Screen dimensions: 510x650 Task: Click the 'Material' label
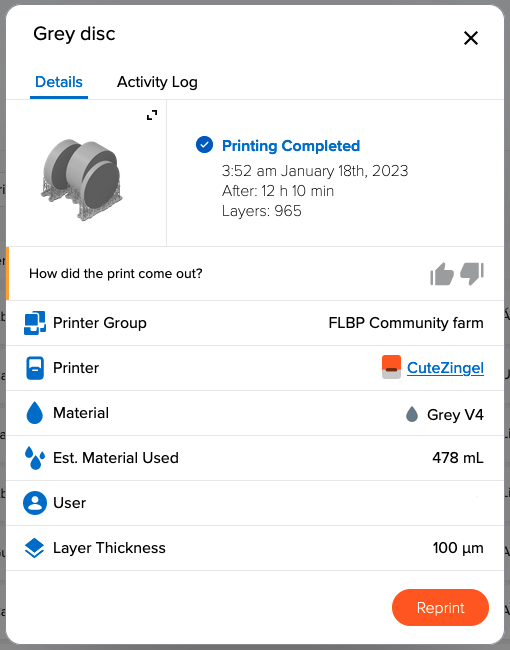pyautogui.click(x=81, y=413)
